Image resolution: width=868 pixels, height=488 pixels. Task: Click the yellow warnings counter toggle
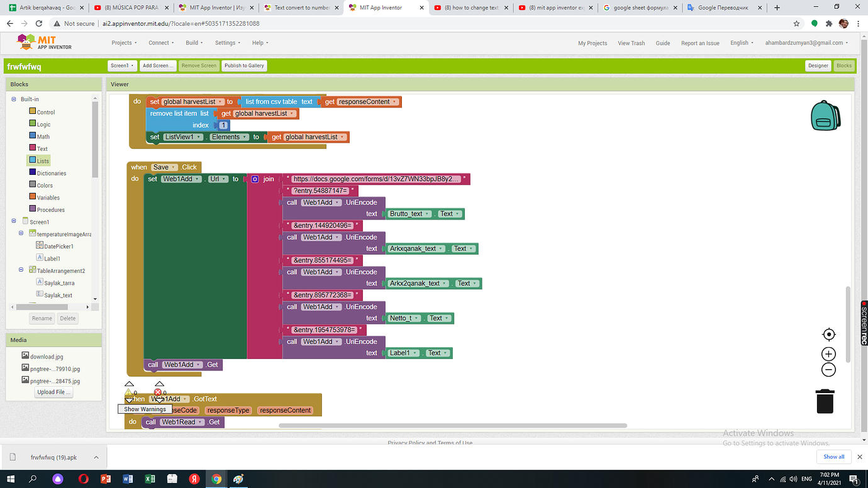(x=129, y=391)
